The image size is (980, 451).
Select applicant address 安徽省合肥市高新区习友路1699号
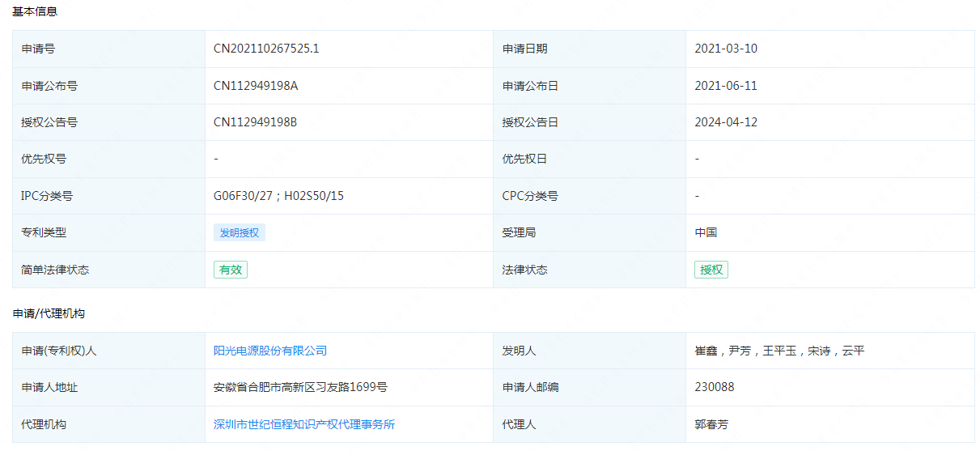click(x=300, y=387)
